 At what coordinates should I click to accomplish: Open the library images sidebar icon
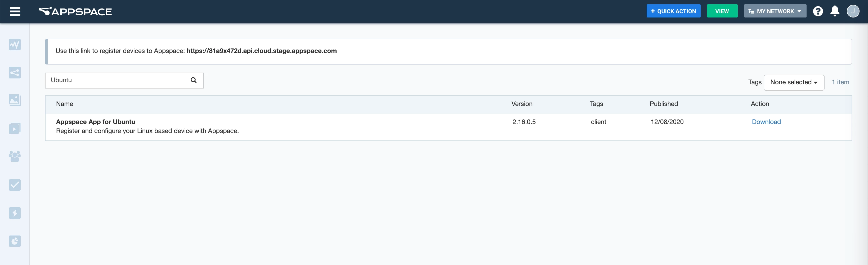click(15, 100)
